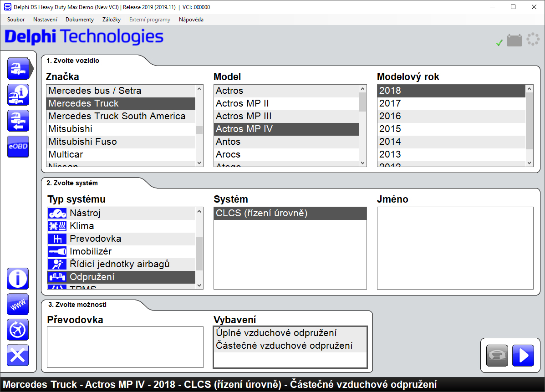Select the Nástroj system type
545x392 pixels.
click(x=121, y=213)
